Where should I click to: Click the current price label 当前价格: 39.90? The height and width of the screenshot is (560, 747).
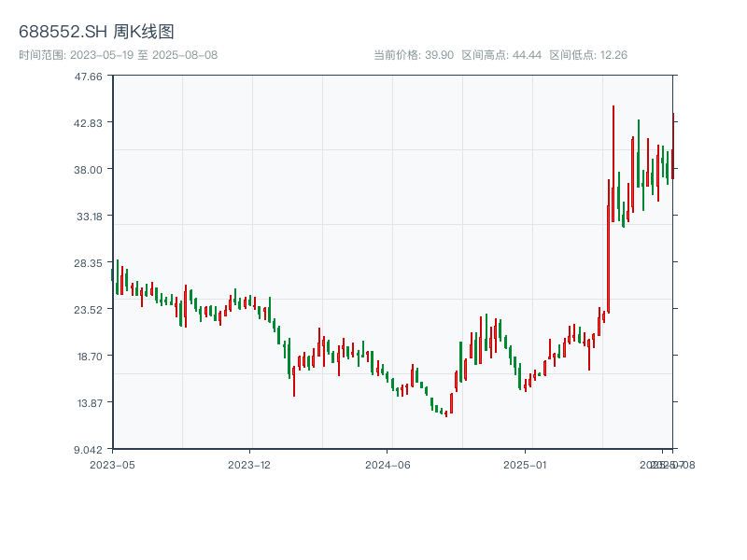414,55
